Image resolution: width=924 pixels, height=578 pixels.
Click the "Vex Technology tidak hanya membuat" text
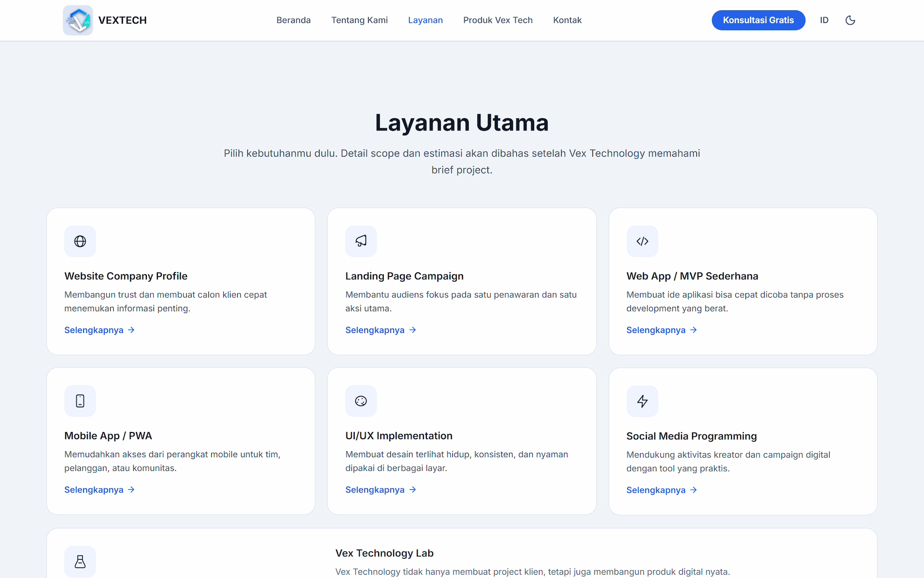[x=533, y=572]
